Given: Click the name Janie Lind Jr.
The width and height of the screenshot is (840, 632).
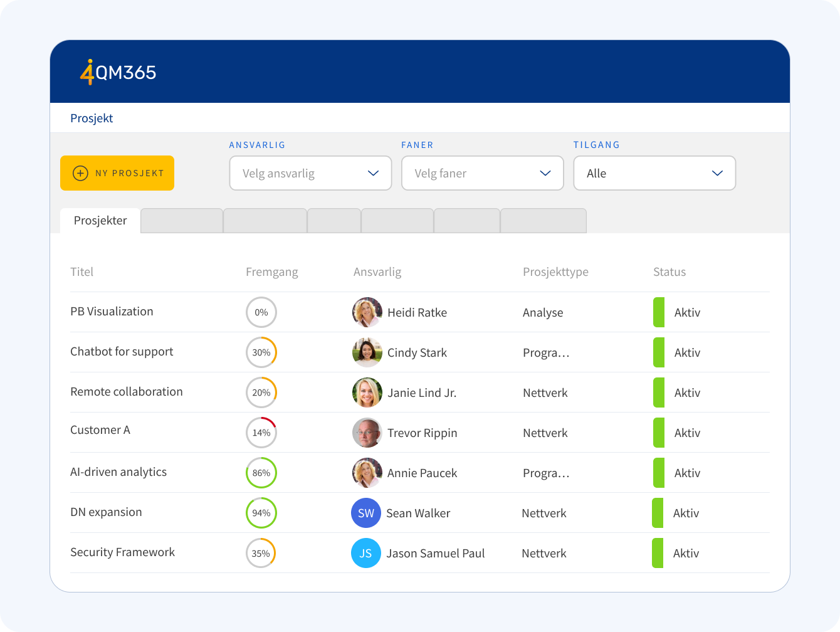Looking at the screenshot, I should [x=422, y=392].
